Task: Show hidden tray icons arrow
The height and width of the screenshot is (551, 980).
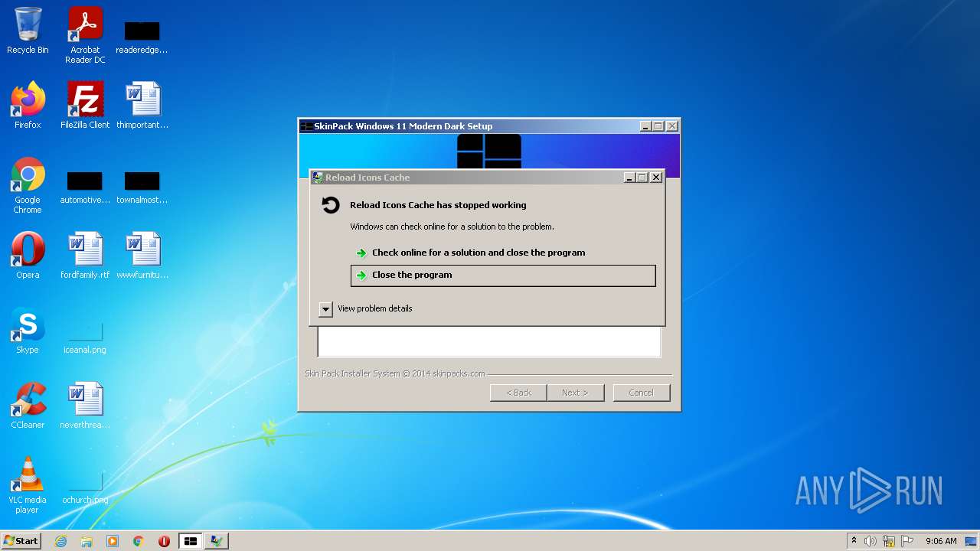Action: 854,541
